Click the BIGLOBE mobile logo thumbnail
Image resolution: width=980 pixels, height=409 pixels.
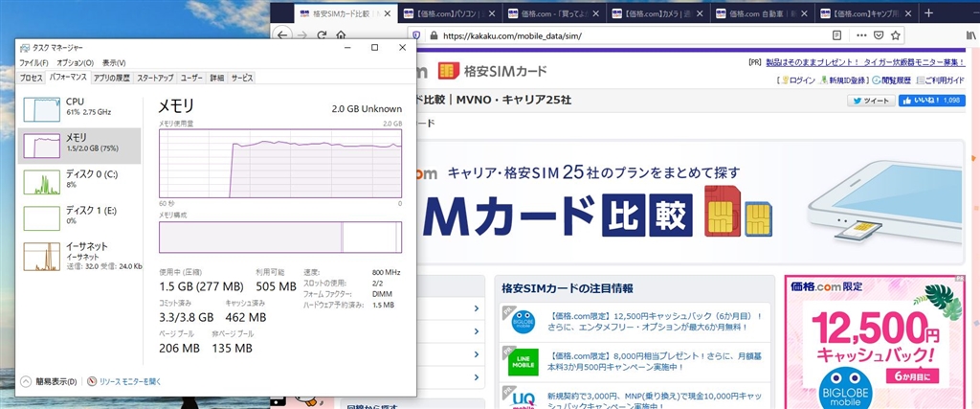523,322
